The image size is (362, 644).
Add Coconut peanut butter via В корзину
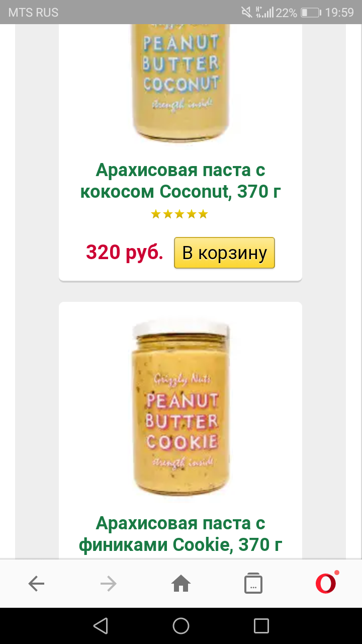pos(224,253)
